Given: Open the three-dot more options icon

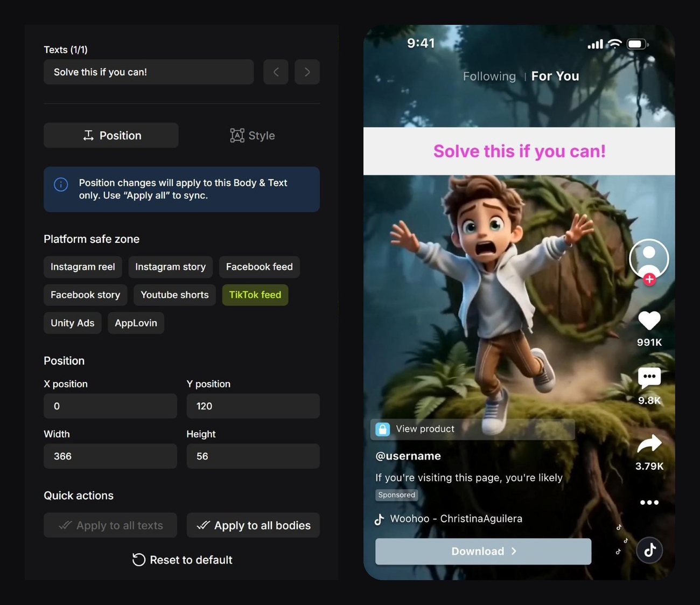Looking at the screenshot, I should click(649, 502).
